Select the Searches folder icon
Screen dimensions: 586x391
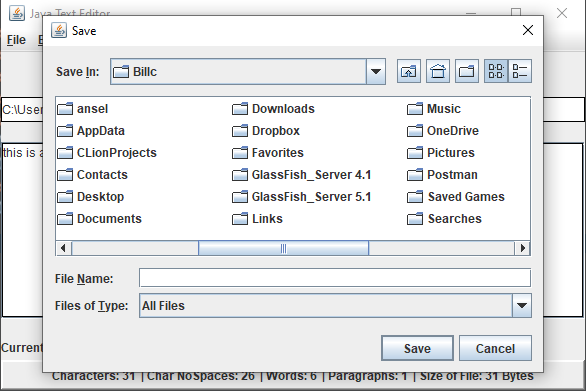(x=415, y=219)
